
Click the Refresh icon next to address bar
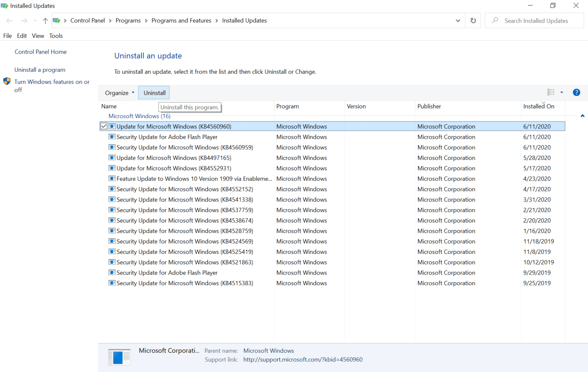point(473,20)
